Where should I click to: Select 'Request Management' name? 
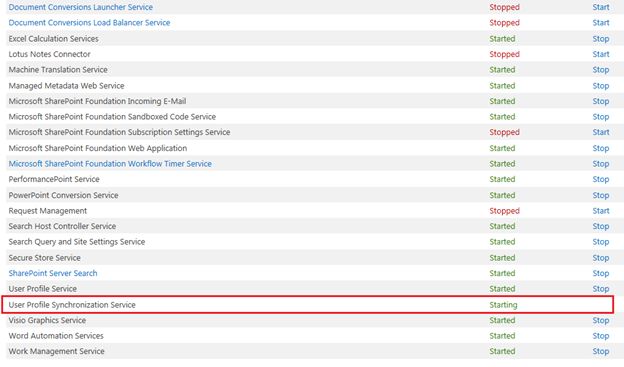pyautogui.click(x=48, y=211)
